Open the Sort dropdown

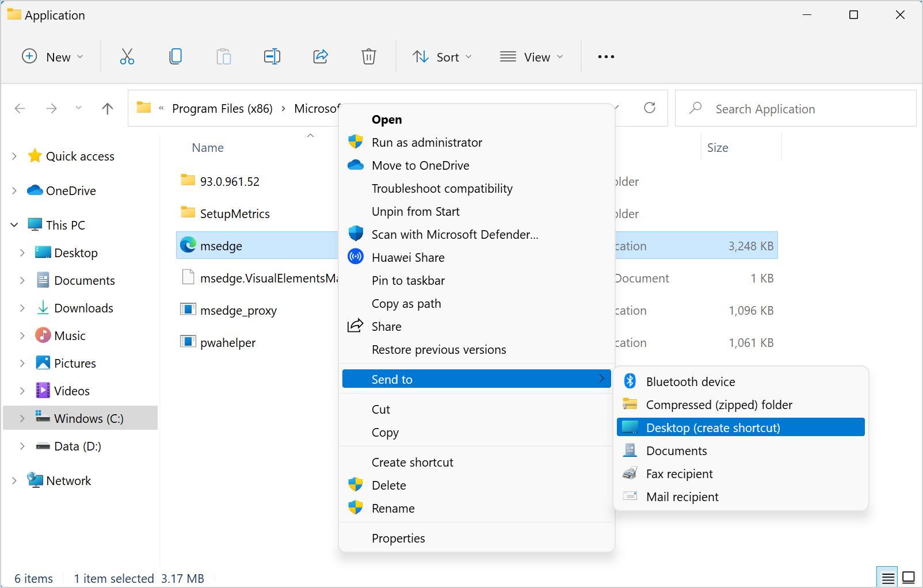pos(442,56)
